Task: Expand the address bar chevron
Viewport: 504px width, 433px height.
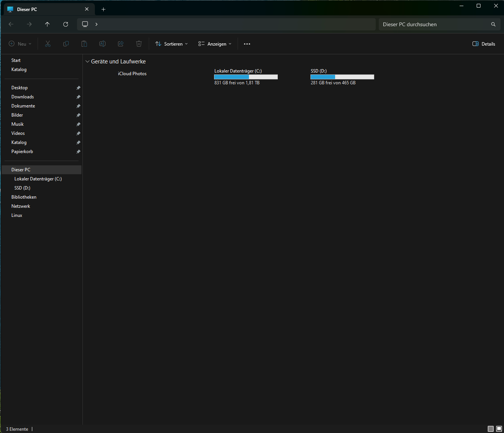Action: click(96, 24)
